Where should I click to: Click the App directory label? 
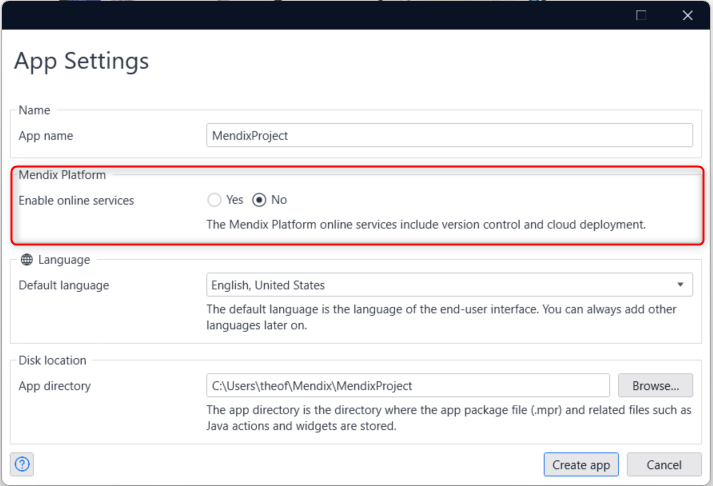click(55, 386)
